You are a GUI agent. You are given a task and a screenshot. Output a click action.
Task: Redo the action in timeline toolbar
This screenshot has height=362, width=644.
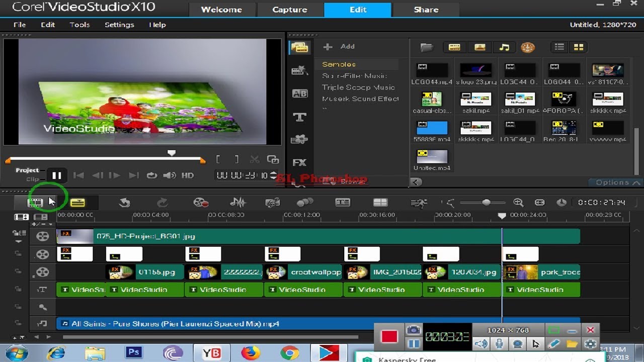[162, 203]
